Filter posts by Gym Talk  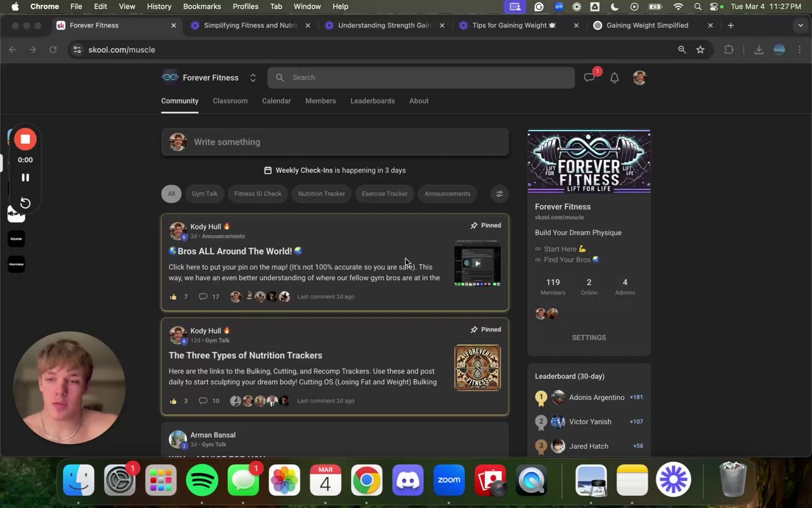click(204, 194)
